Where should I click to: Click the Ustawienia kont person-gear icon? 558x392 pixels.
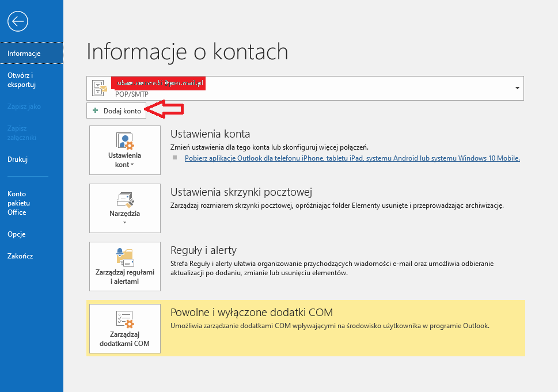(124, 141)
